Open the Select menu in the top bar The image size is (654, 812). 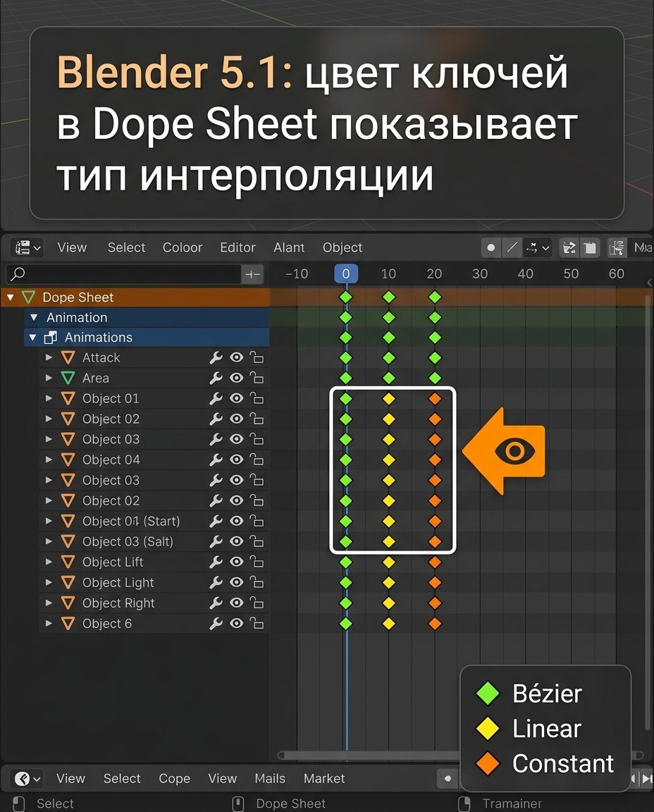point(126,247)
